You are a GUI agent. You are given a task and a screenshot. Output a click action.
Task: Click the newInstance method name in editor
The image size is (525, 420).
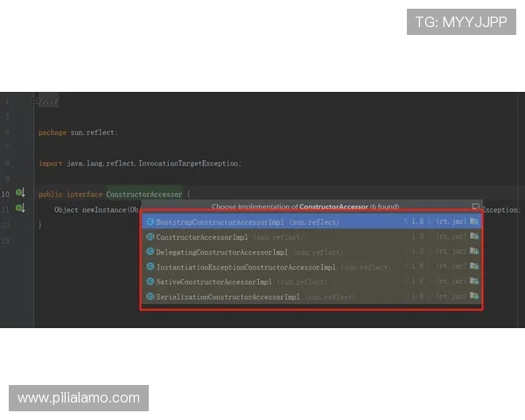pyautogui.click(x=104, y=210)
